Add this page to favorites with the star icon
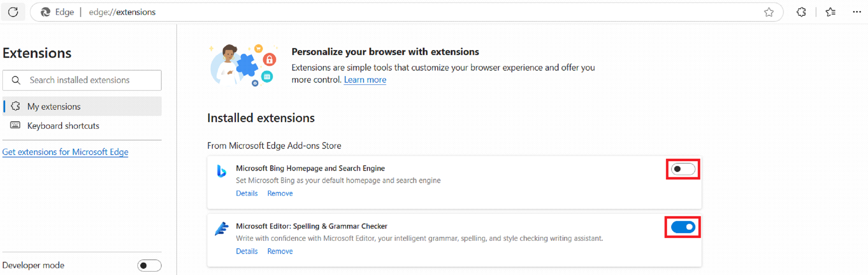 (769, 12)
